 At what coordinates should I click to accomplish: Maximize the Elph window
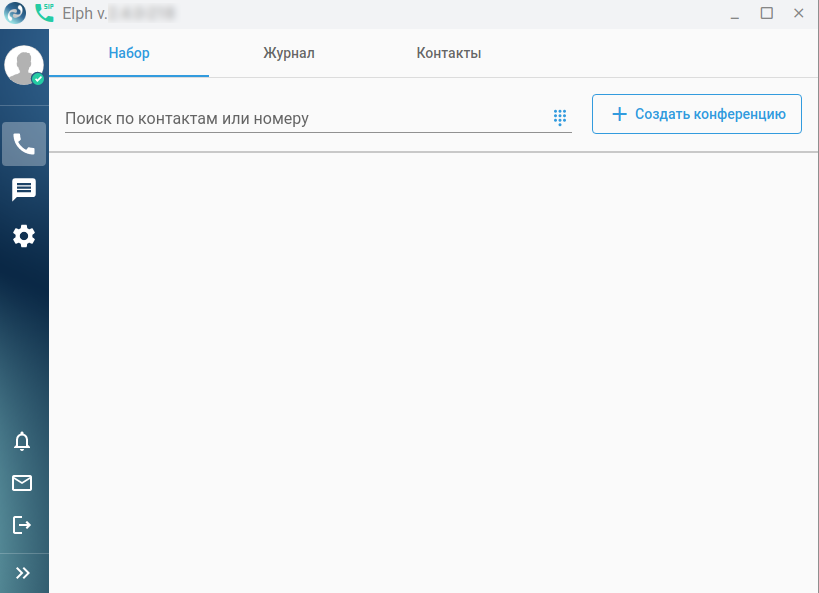click(x=767, y=13)
